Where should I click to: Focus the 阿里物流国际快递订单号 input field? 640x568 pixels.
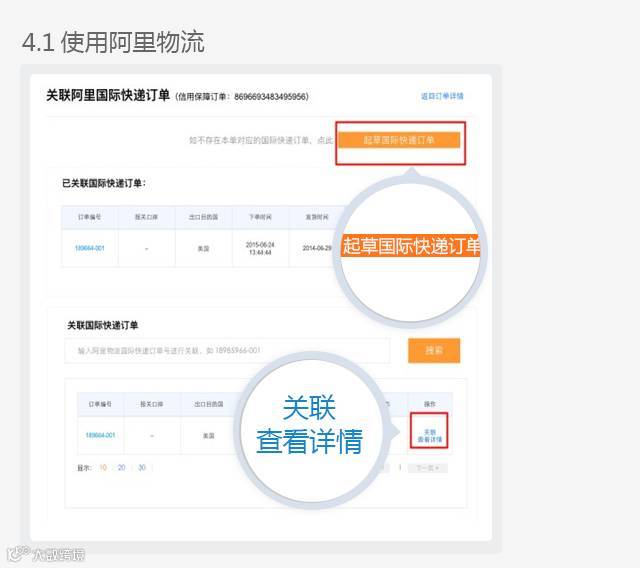(227, 351)
